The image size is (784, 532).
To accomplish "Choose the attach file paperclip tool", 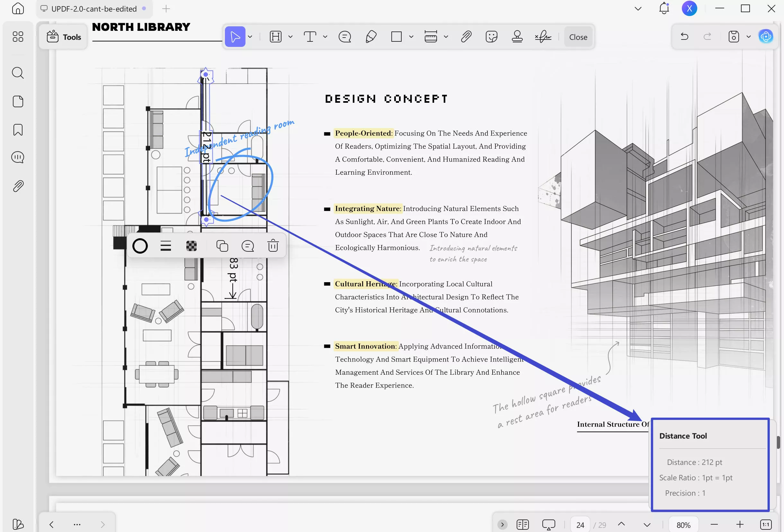I will [466, 36].
